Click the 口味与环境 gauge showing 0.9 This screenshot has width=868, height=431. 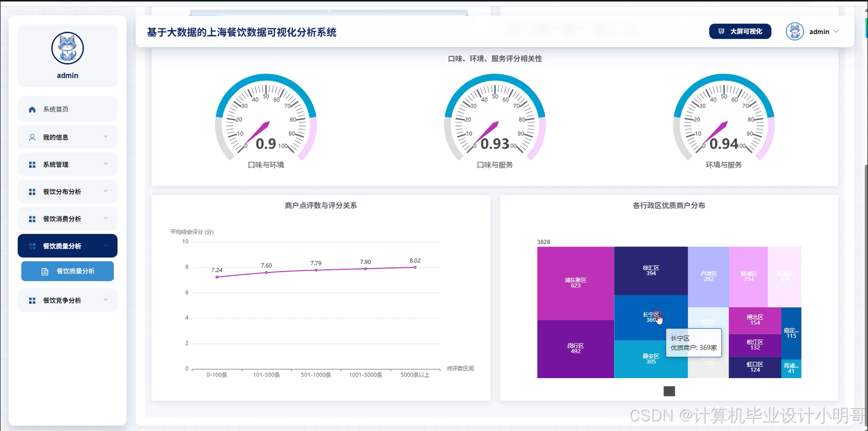266,118
